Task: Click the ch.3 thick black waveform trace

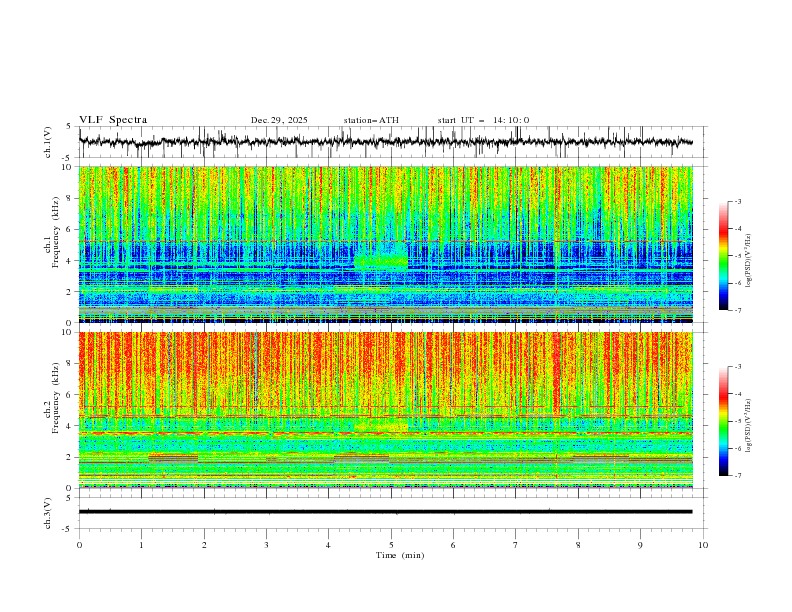Action: coord(385,512)
